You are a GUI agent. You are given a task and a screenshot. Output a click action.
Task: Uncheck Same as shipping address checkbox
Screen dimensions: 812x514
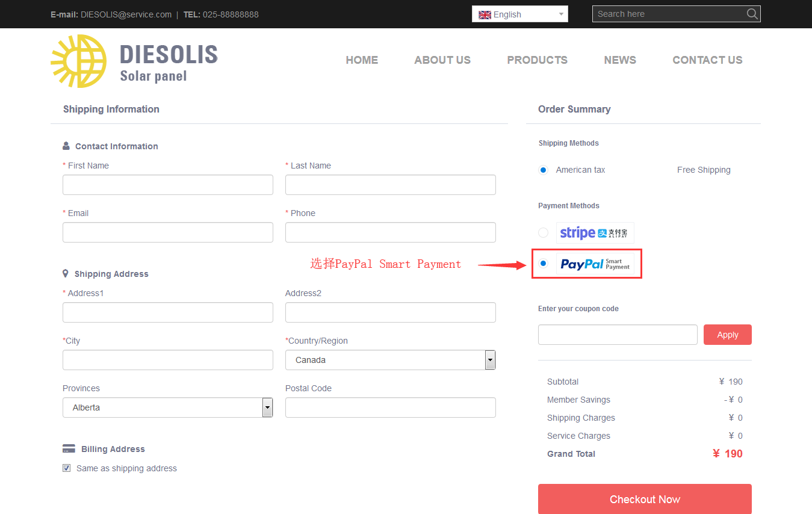click(67, 468)
